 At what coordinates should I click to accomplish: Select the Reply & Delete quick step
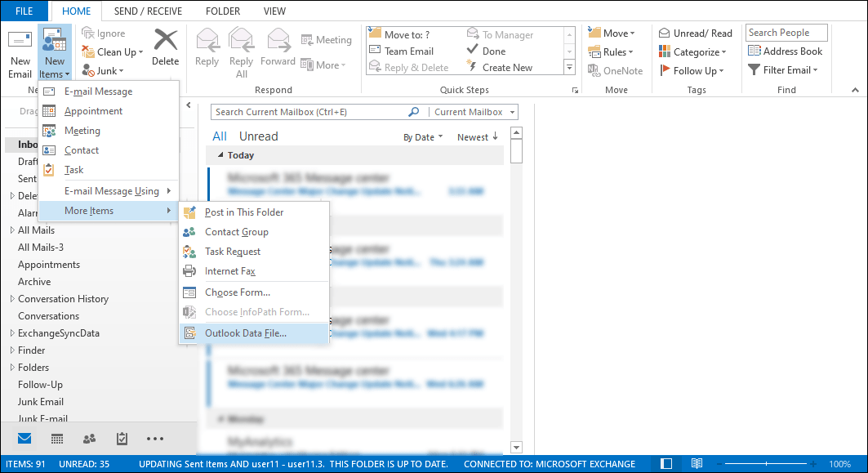coord(409,68)
